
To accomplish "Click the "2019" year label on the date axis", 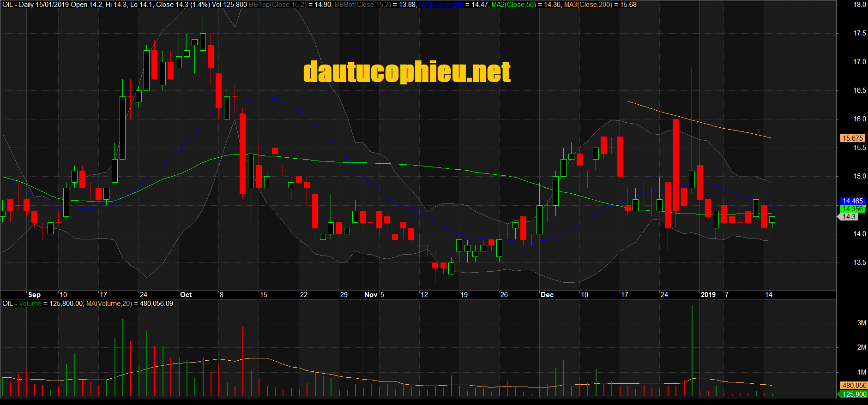I will point(708,295).
